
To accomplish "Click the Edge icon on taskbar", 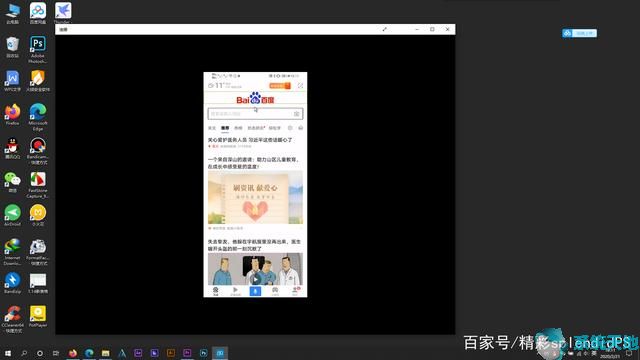I will pyautogui.click(x=89, y=353).
